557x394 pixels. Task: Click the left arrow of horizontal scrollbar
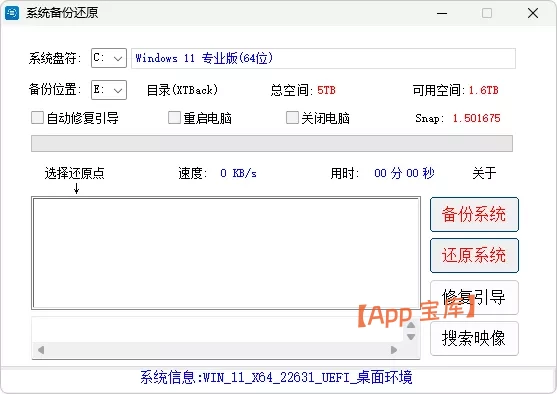pyautogui.click(x=41, y=350)
